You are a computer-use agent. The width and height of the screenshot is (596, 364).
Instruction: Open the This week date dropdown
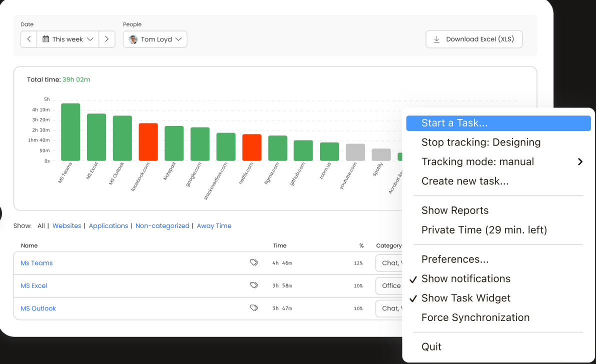click(x=68, y=39)
